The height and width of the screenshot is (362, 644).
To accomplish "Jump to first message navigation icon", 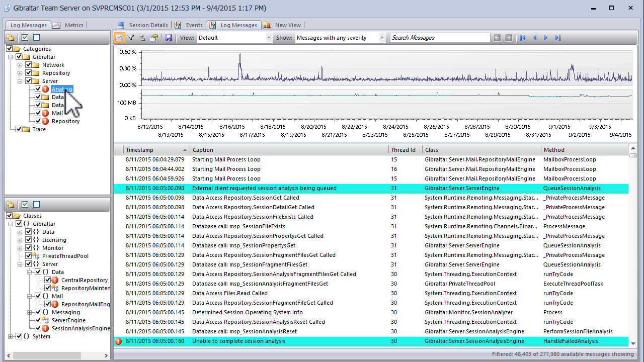I will [523, 38].
